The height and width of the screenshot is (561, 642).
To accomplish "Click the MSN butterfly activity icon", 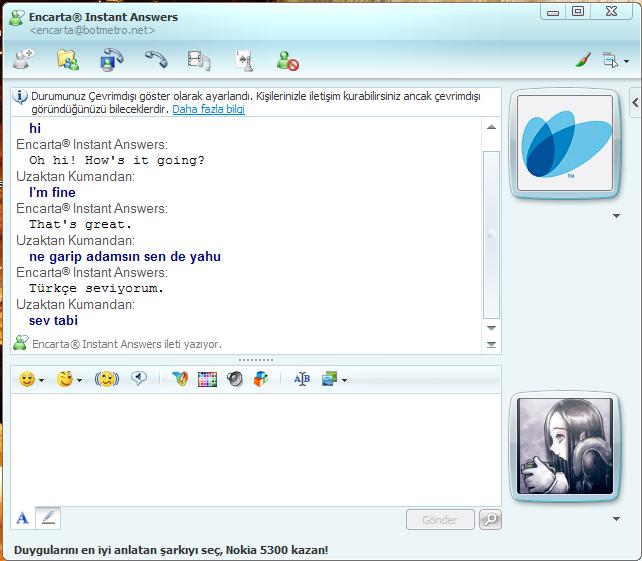I will (x=180, y=379).
